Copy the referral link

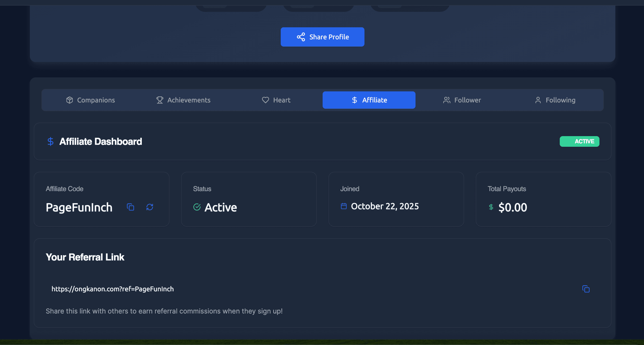click(x=586, y=289)
